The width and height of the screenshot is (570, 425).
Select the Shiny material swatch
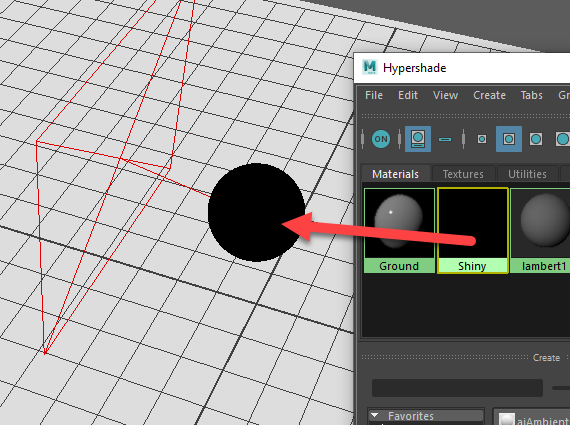coord(472,230)
